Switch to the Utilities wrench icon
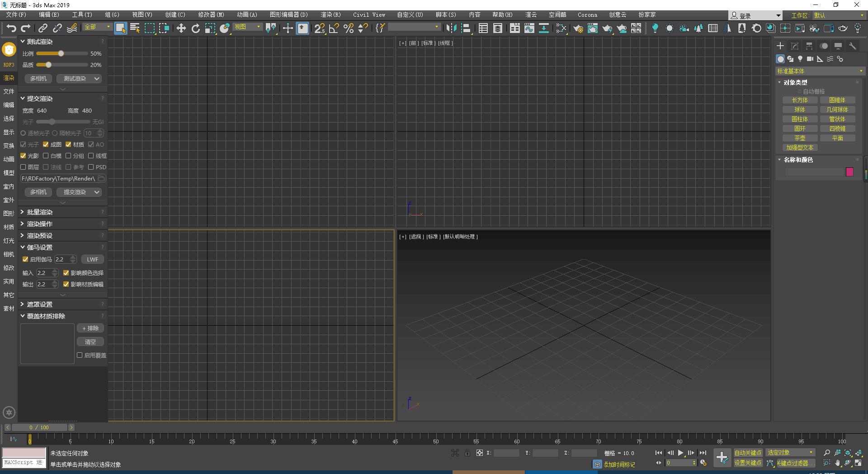Screen dimensions: 868x474 click(852, 46)
